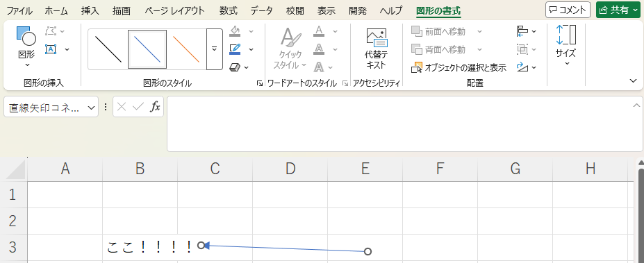
Task: Collapse the formula bar chevron
Action: pyautogui.click(x=636, y=105)
